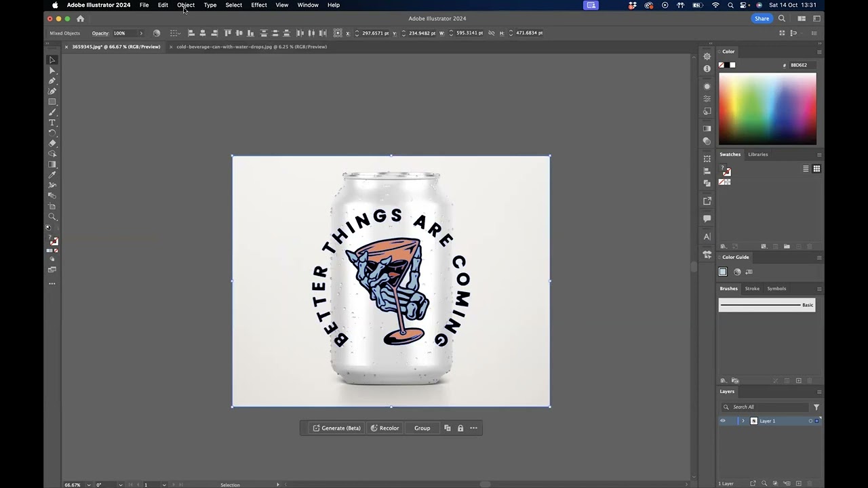Image resolution: width=868 pixels, height=488 pixels.
Task: Click lock icon in contextual task bar
Action: (460, 428)
